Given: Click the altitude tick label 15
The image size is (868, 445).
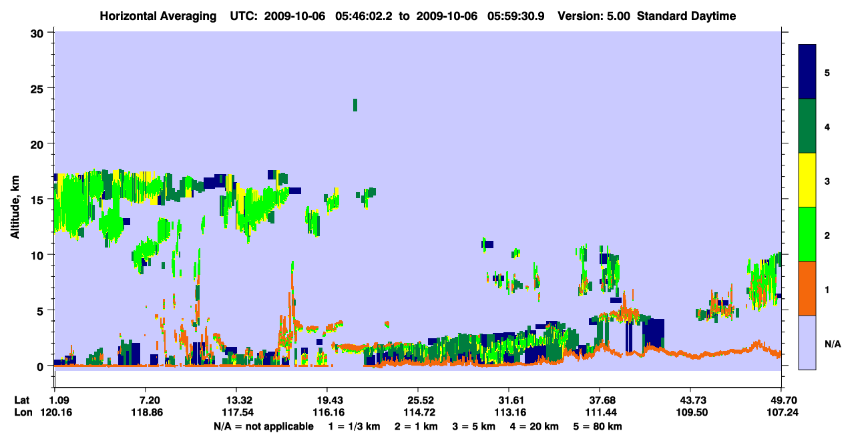Looking at the screenshot, I should coord(38,199).
